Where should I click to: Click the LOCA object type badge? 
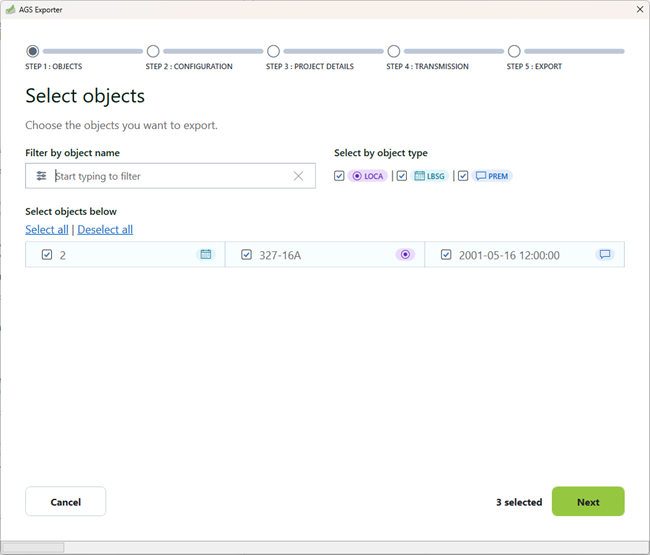(x=368, y=176)
